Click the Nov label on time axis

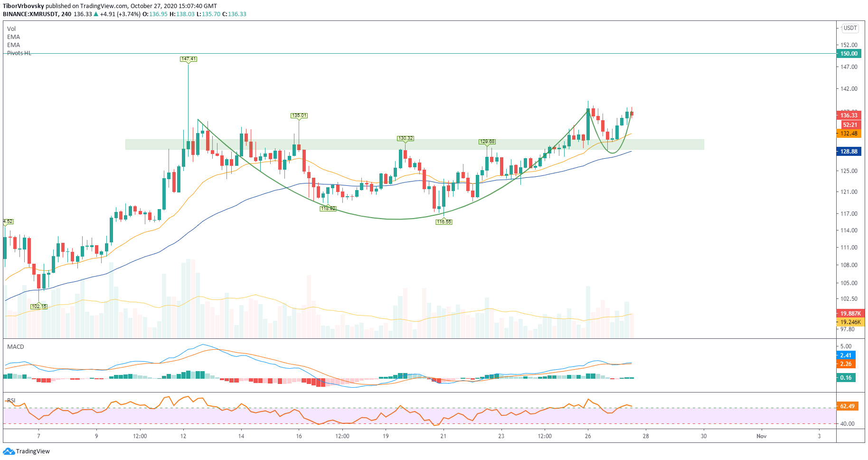tap(761, 436)
